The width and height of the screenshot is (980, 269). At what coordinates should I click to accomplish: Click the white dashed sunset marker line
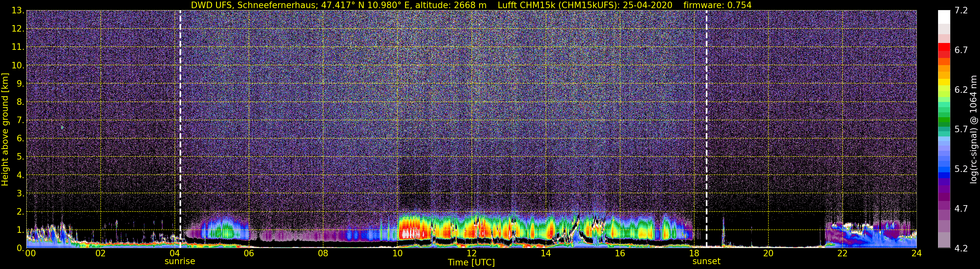(706, 129)
